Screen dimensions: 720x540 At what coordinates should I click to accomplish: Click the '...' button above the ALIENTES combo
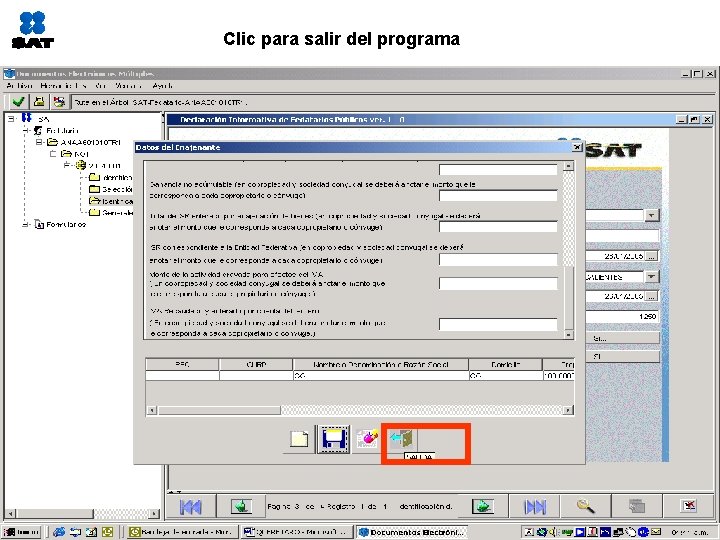[652, 256]
